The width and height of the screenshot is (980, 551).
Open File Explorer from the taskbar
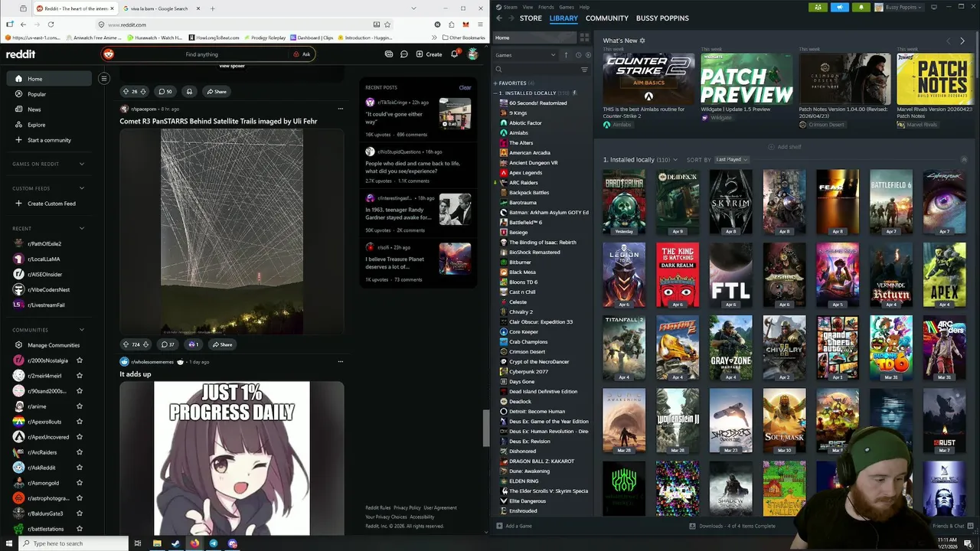pos(157,543)
